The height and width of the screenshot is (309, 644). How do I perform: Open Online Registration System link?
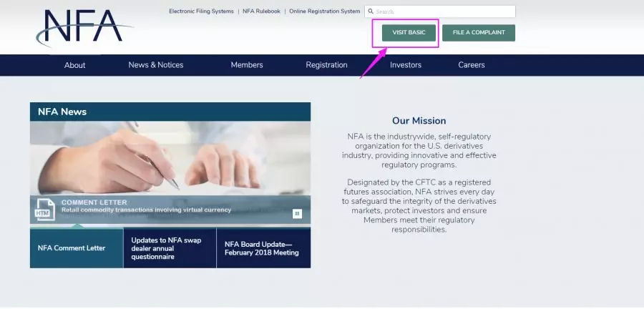coord(324,11)
